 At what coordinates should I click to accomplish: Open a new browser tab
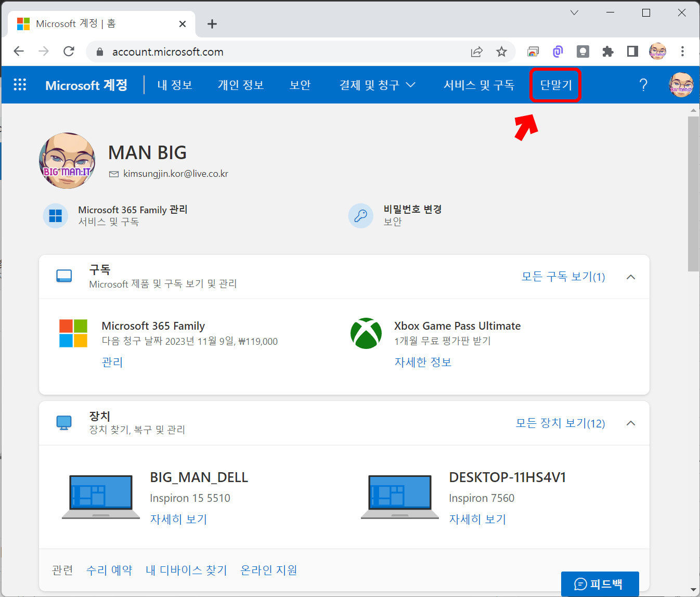212,24
